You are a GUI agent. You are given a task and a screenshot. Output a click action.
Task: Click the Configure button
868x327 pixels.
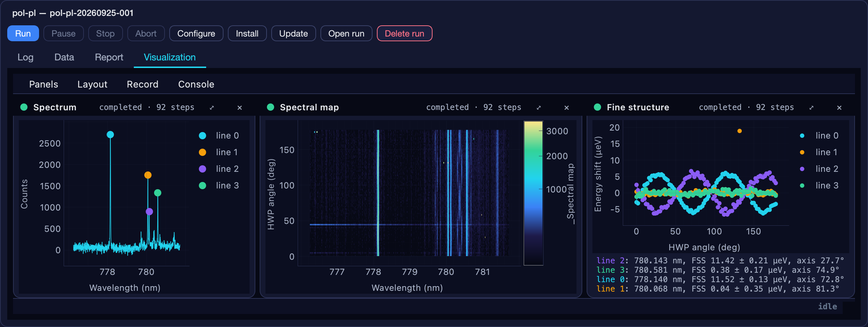[x=196, y=33]
